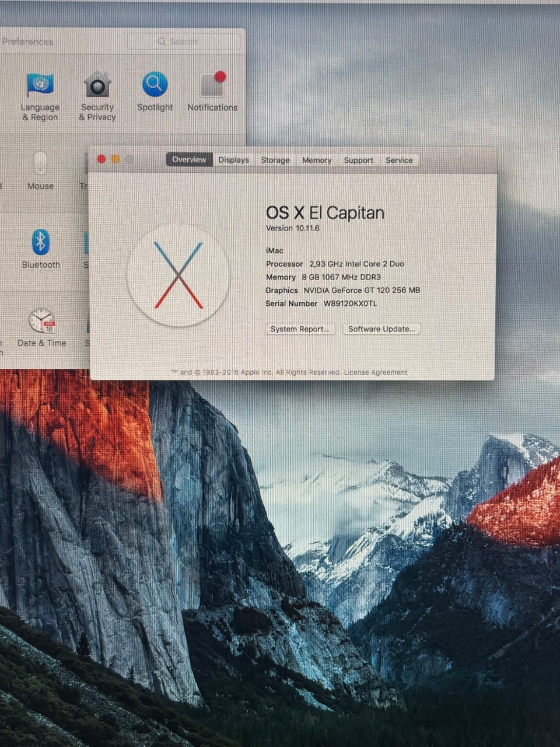The height and width of the screenshot is (747, 560).
Task: Switch to the Displays tab
Action: tap(233, 160)
